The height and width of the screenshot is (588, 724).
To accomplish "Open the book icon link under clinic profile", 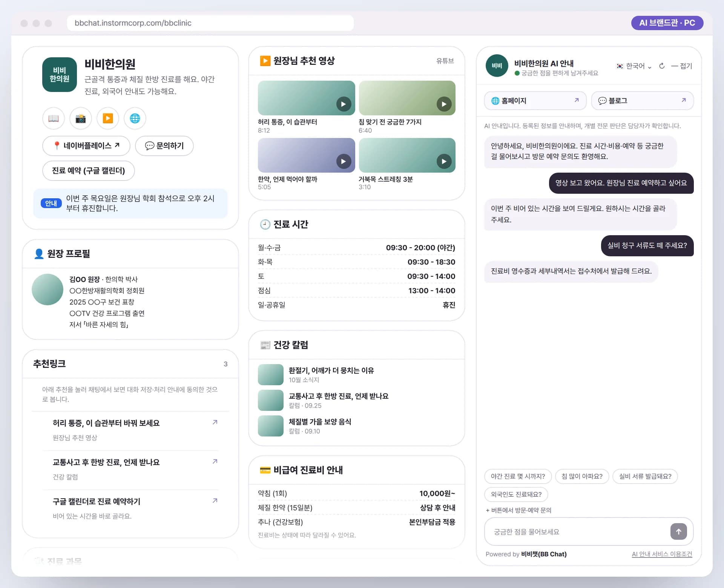I will 54,118.
